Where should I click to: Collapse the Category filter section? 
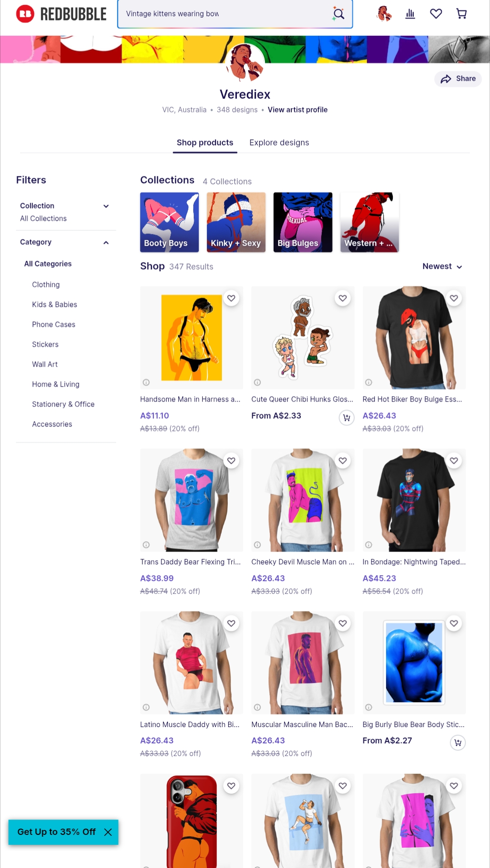(106, 242)
